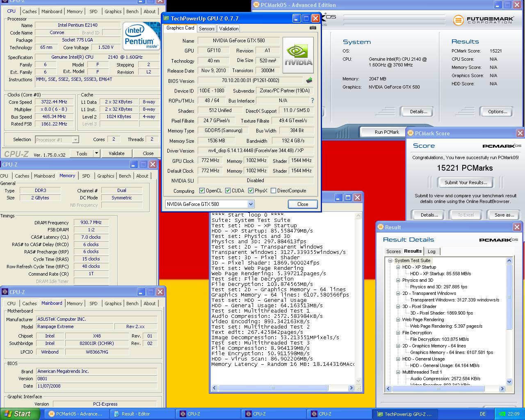Collapse the System Test Suite tree node

tap(390, 261)
